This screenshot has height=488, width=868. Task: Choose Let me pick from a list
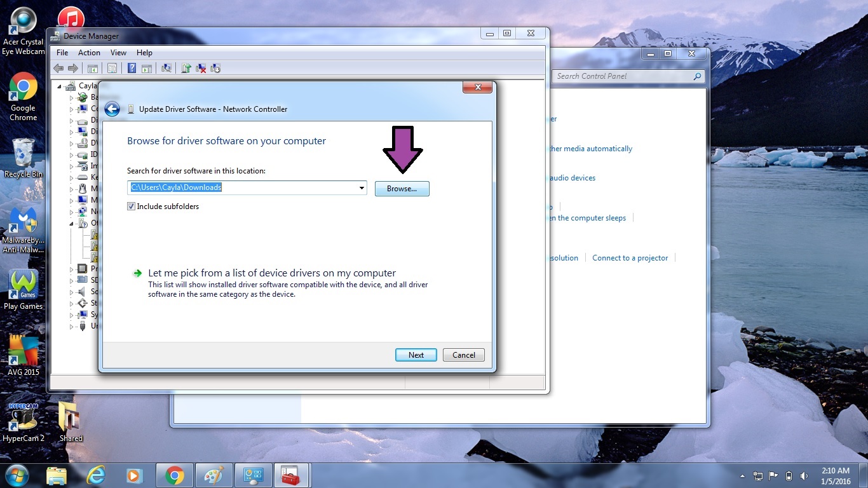pyautogui.click(x=272, y=273)
